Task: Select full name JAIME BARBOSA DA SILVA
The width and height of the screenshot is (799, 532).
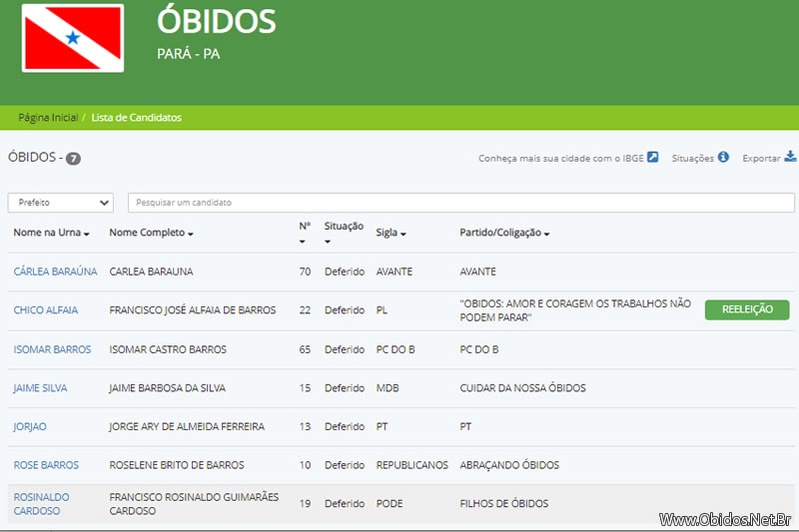Action: 167,388
